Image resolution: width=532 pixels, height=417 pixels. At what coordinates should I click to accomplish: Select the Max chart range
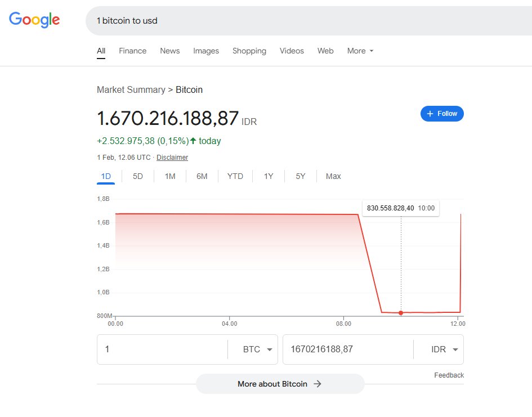pos(333,176)
